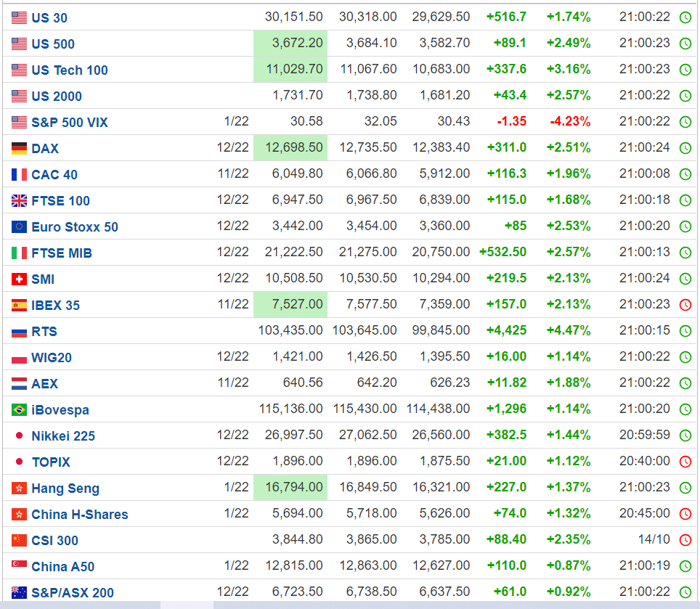Open the S&P 500 VIX link
Viewport: 700px width, 609px height.
(70, 122)
